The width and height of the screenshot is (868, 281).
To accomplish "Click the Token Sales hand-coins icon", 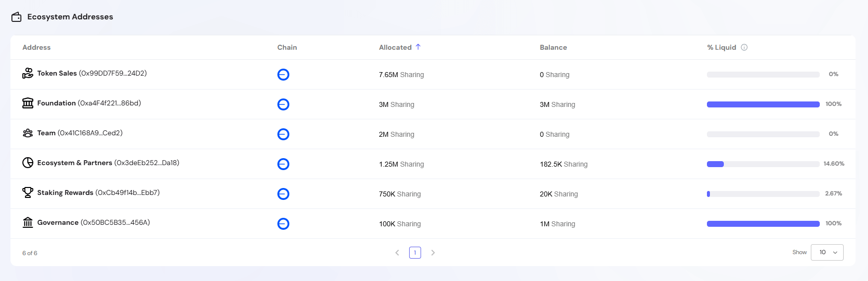I will tap(28, 74).
